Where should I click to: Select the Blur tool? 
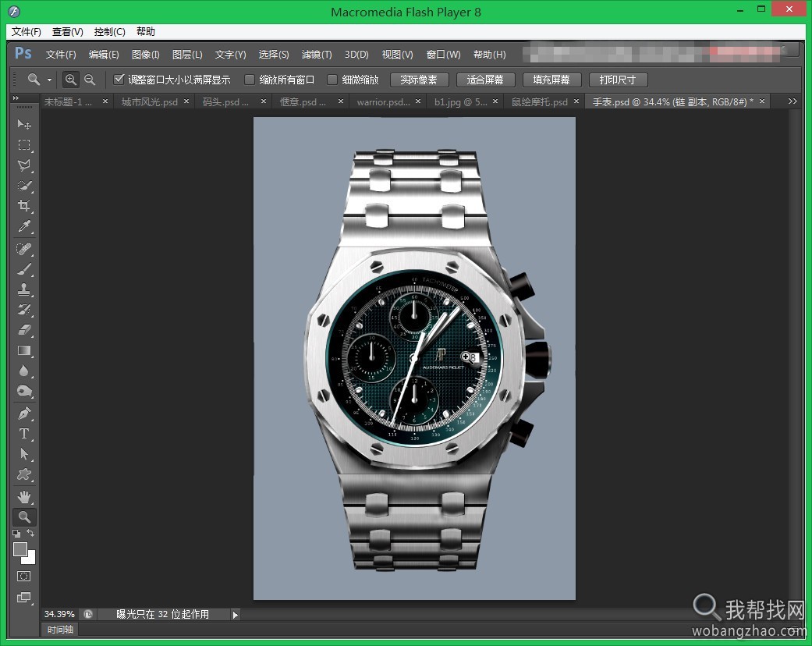24,371
